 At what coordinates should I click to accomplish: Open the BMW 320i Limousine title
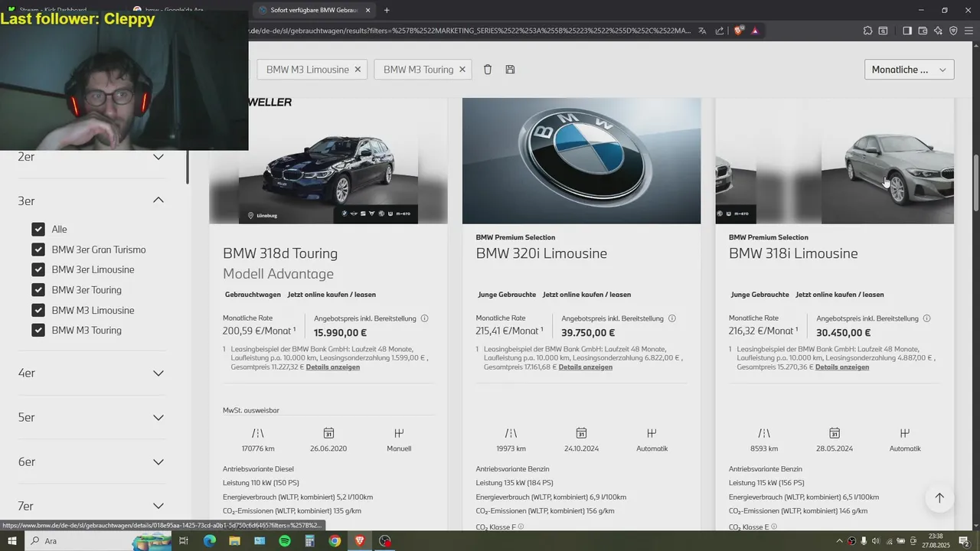(x=541, y=253)
